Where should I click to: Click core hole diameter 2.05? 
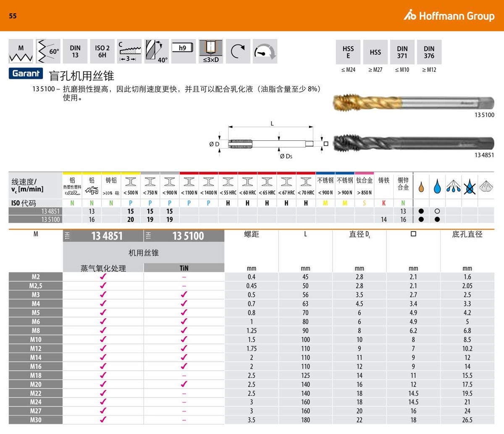(467, 286)
